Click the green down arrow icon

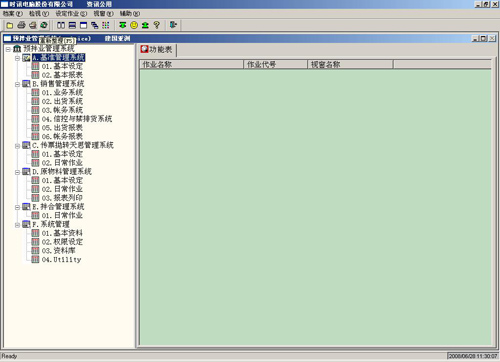[x=123, y=25]
